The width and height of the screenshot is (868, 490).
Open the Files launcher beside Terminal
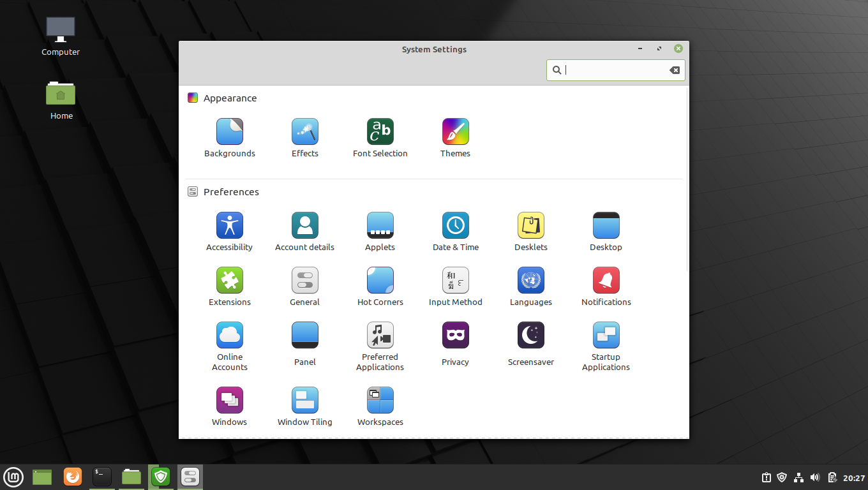[131, 477]
